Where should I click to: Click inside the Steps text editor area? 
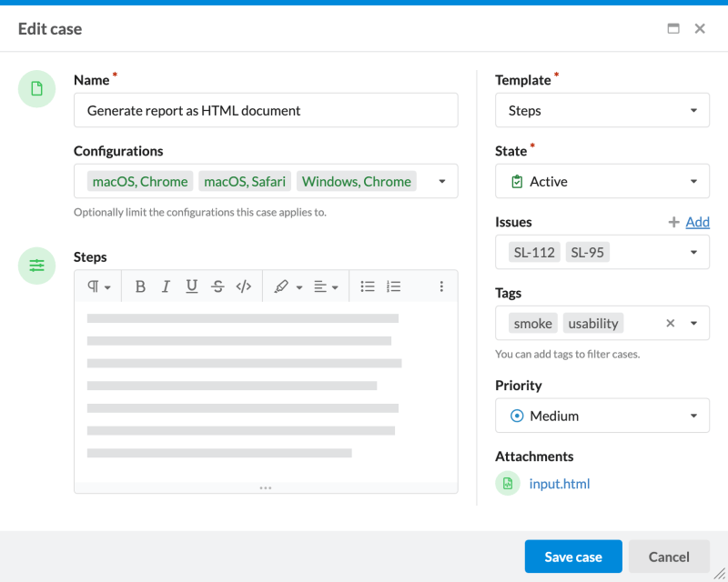pos(266,391)
